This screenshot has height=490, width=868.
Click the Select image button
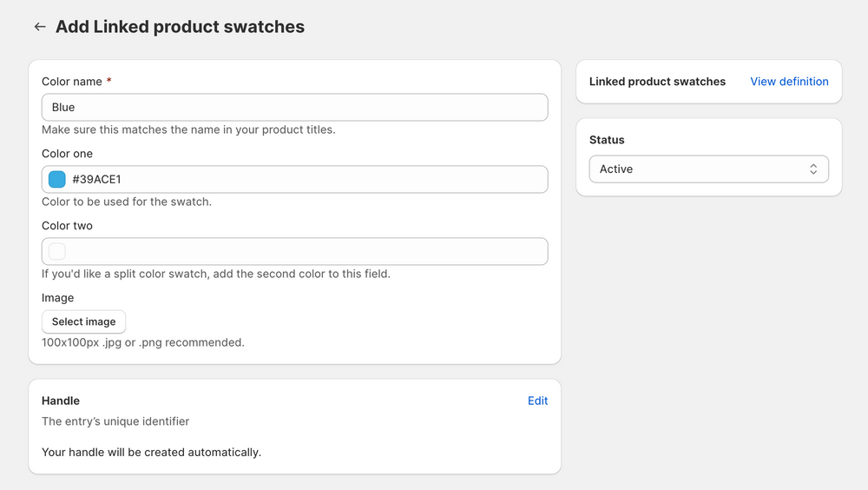pos(83,321)
